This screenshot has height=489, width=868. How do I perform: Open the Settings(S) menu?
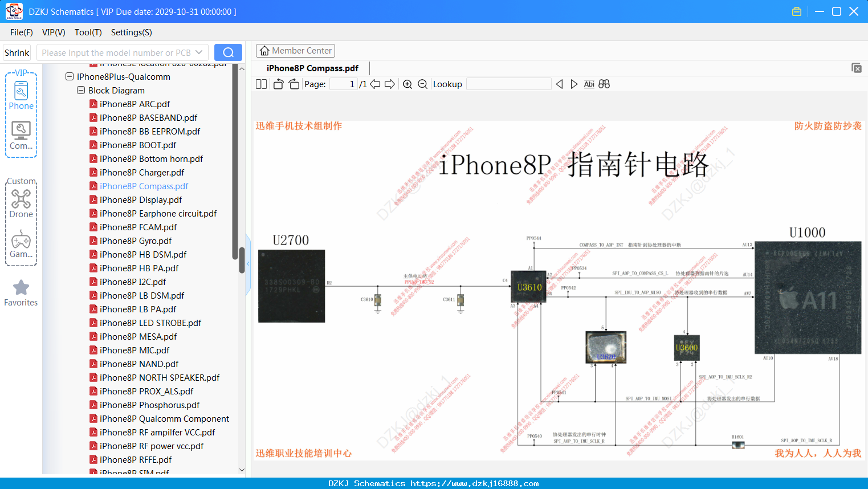[x=132, y=32]
